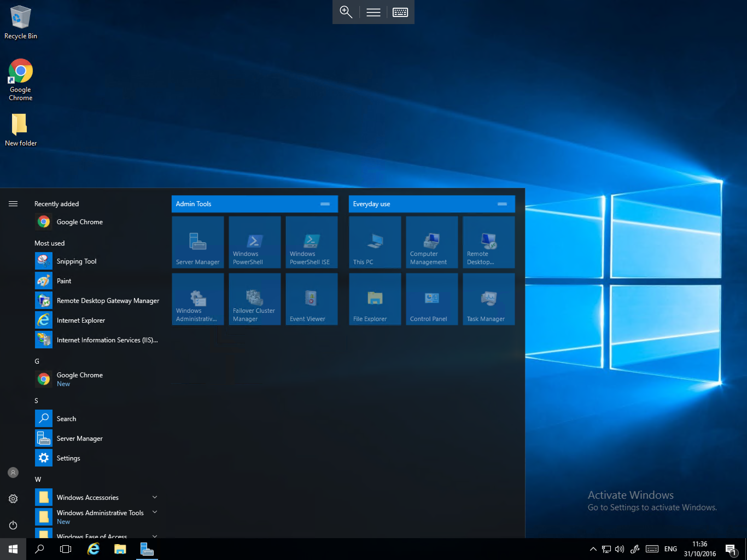Click the Power button in Start menu
The height and width of the screenshot is (560, 747).
point(13,525)
